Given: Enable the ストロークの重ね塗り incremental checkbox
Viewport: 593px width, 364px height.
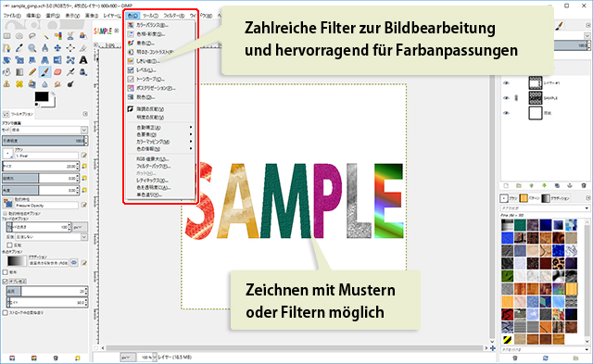Looking at the screenshot, I should click(6, 312).
